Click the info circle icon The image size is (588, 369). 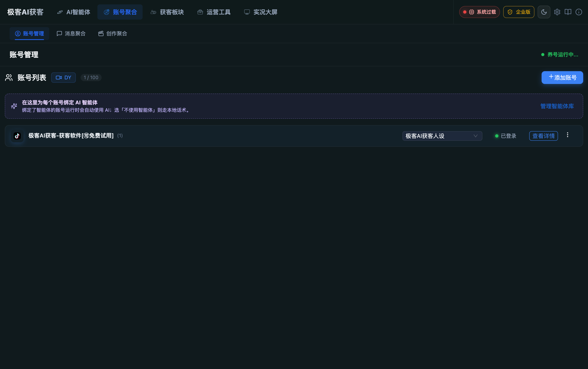579,12
